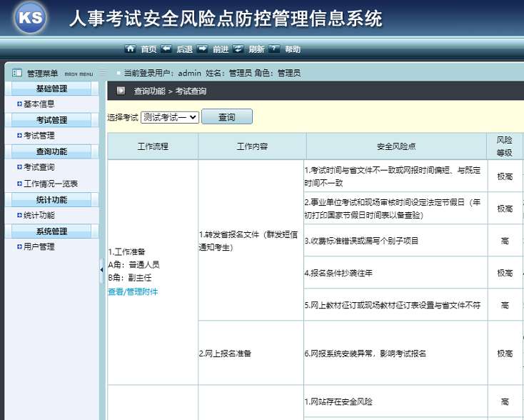524x420 pixels.
Task: Click the 查询 button
Action: [227, 116]
